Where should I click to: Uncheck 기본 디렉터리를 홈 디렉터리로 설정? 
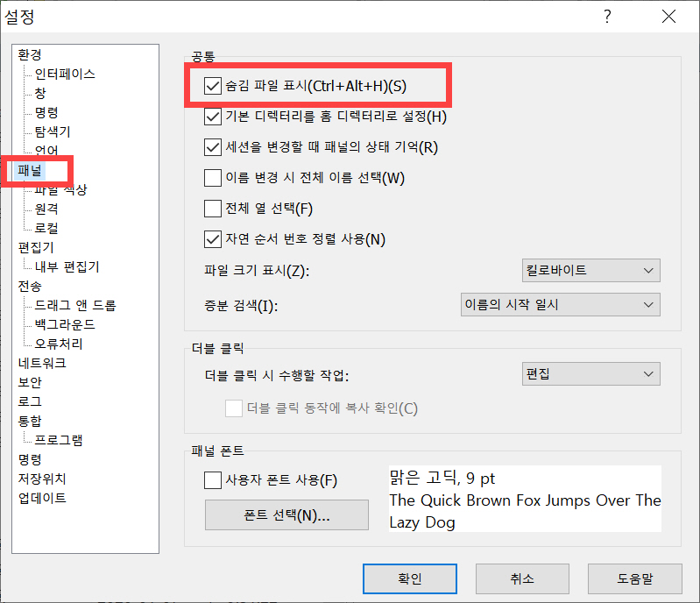[213, 117]
